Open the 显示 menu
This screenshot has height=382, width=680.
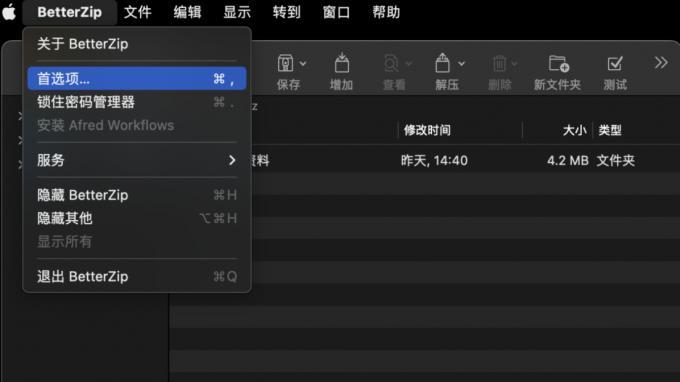click(x=237, y=12)
